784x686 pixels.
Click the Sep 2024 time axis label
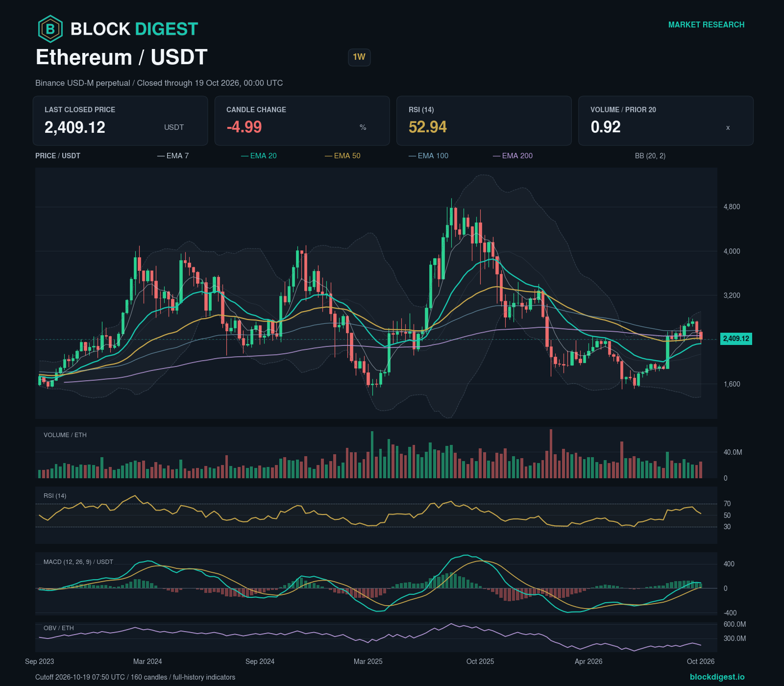click(x=260, y=661)
